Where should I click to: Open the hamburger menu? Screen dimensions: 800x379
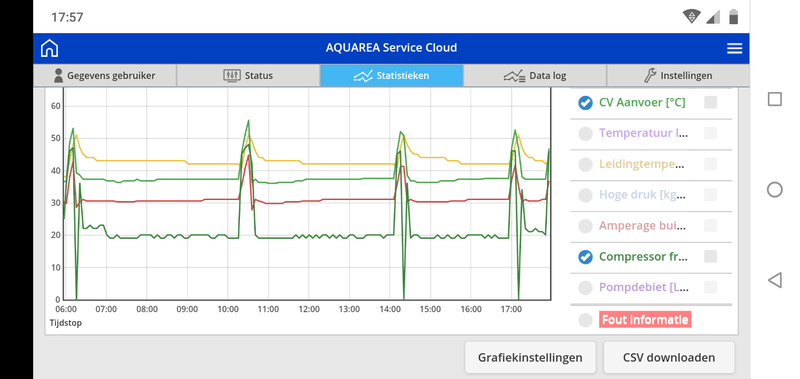(x=734, y=48)
